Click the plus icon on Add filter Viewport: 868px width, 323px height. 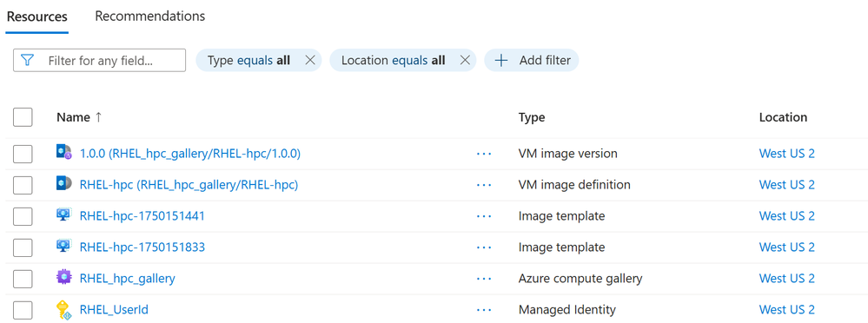pos(500,60)
